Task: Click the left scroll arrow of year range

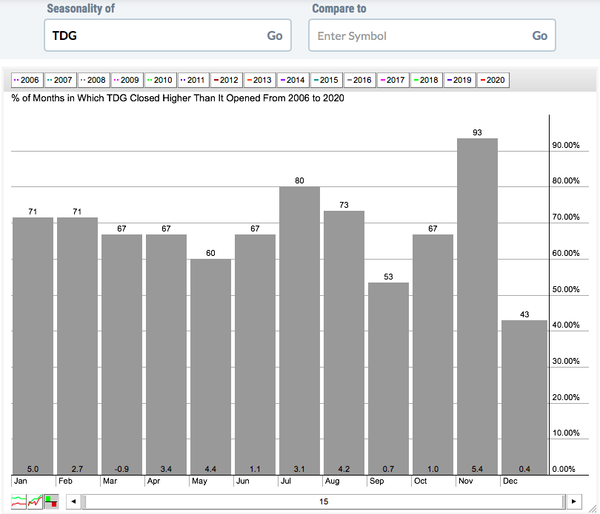Action: point(73,501)
